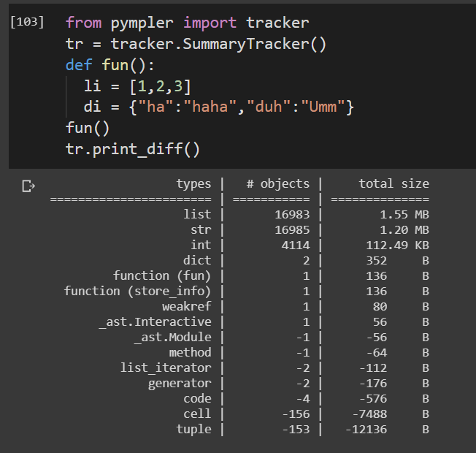Click the '# objects' column header

point(277,183)
